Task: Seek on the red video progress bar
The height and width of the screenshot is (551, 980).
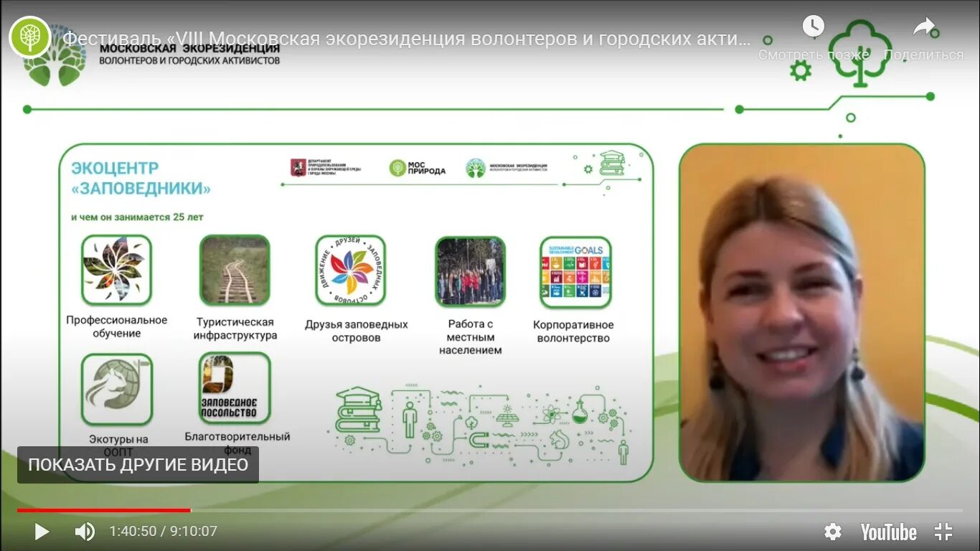Action: point(104,510)
